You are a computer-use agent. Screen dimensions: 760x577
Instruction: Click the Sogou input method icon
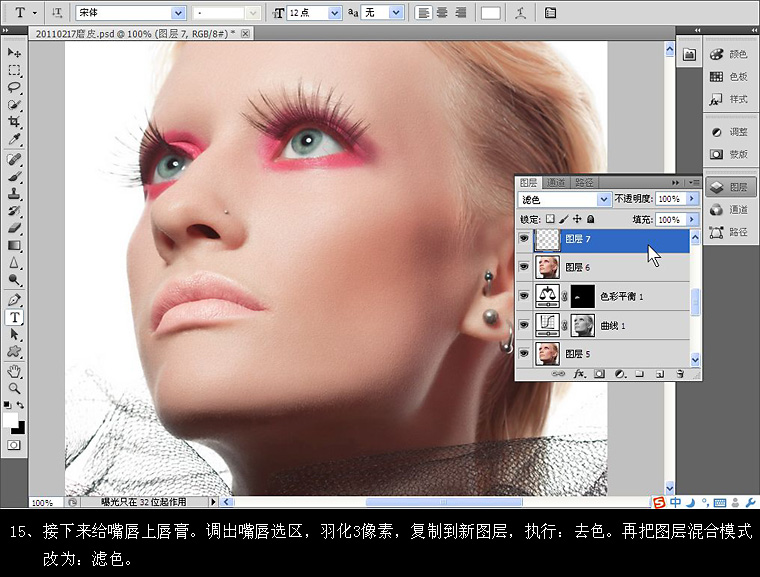[659, 503]
